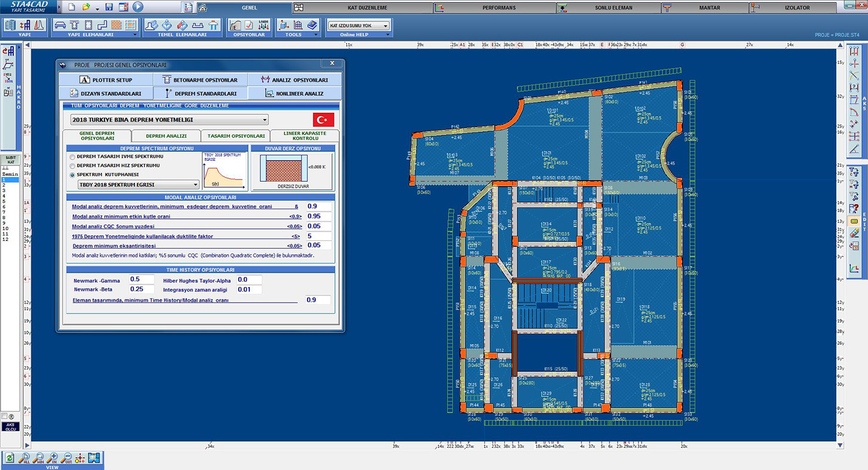
Task: Click the DERZSIZ DUVAR brick wall thumbnail
Action: (284, 168)
